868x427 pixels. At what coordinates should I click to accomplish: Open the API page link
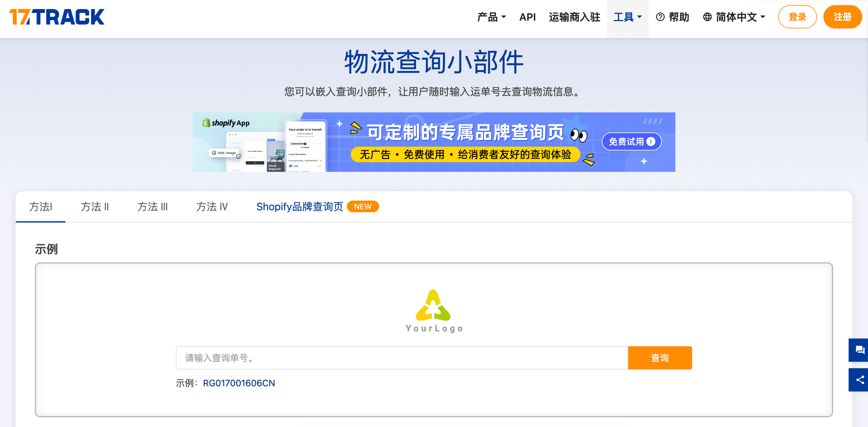[x=527, y=17]
